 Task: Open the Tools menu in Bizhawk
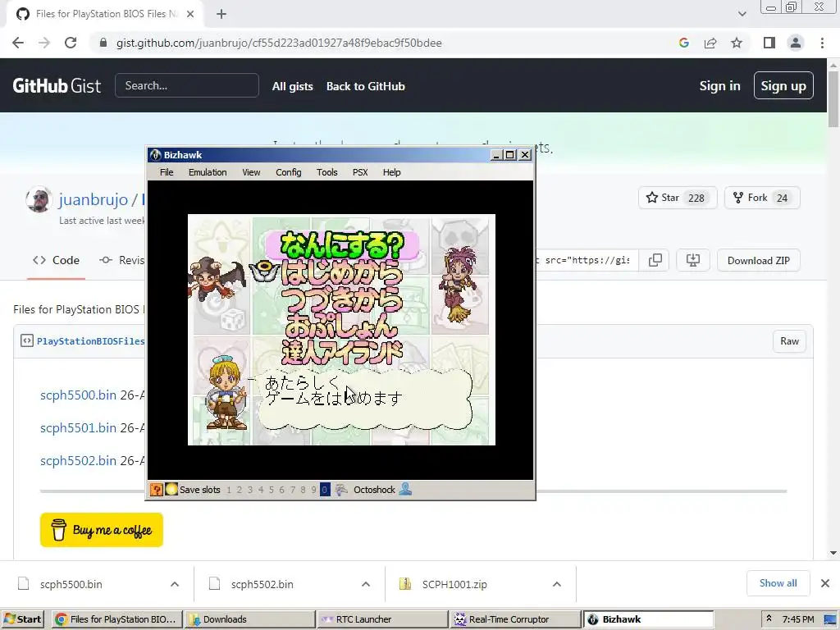coord(326,172)
